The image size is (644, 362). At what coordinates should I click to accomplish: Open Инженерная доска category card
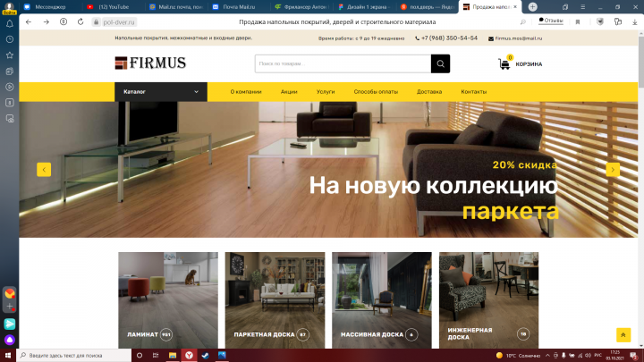point(488,300)
